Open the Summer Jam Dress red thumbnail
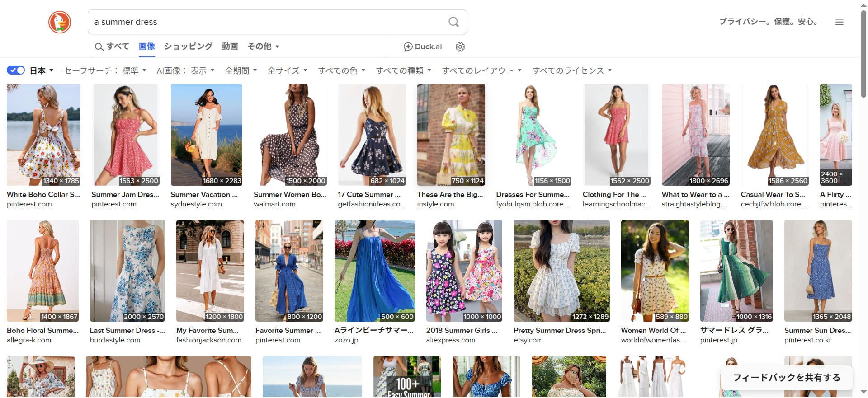 pyautogui.click(x=125, y=135)
